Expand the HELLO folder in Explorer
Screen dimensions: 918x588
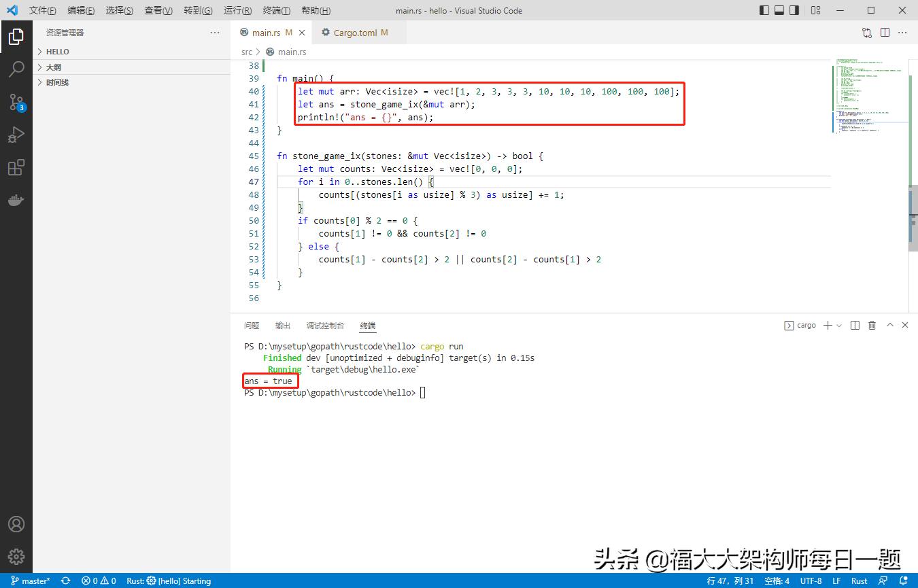click(56, 51)
